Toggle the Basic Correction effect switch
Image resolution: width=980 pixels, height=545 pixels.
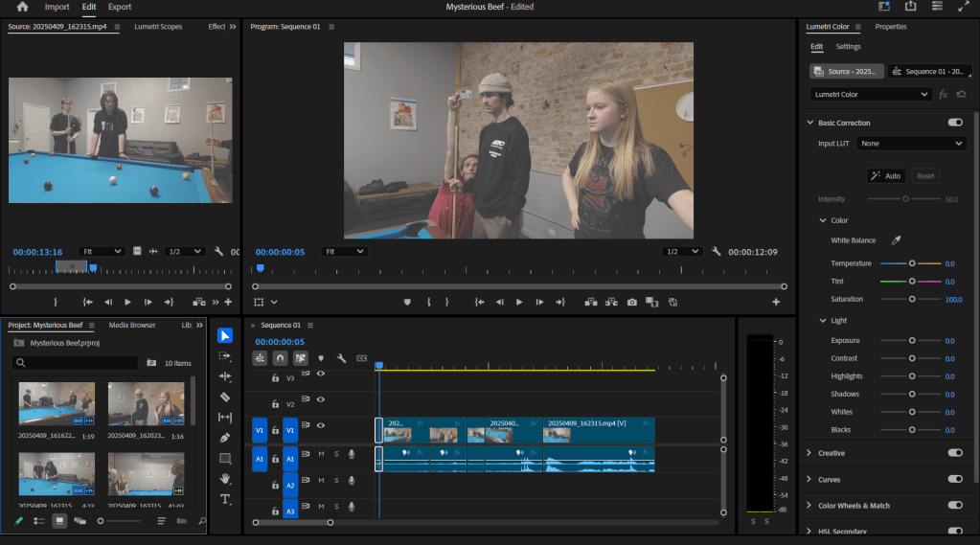pyautogui.click(x=954, y=123)
